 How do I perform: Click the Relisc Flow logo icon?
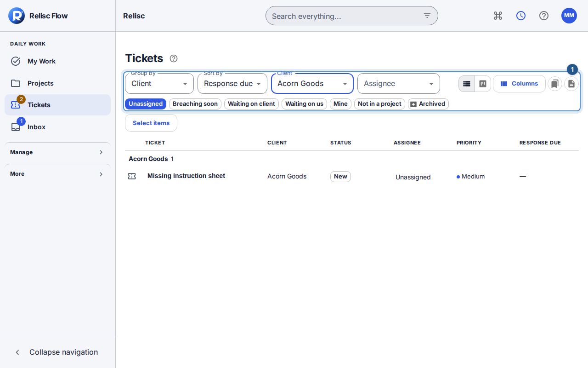pos(16,16)
